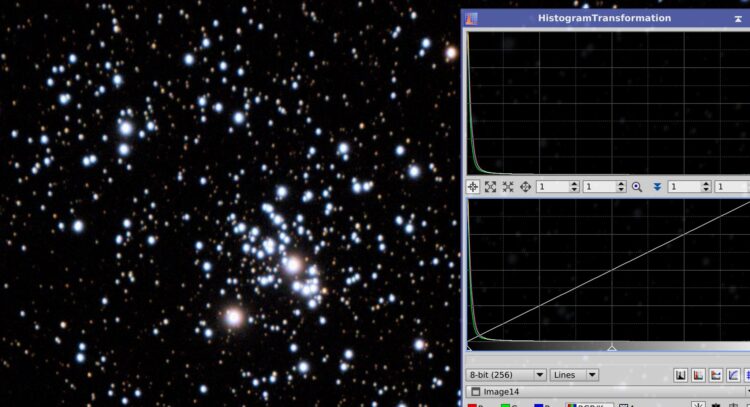The image size is (750, 407).
Task: Open the 8-bit (256) resolution dropdown
Action: (506, 375)
